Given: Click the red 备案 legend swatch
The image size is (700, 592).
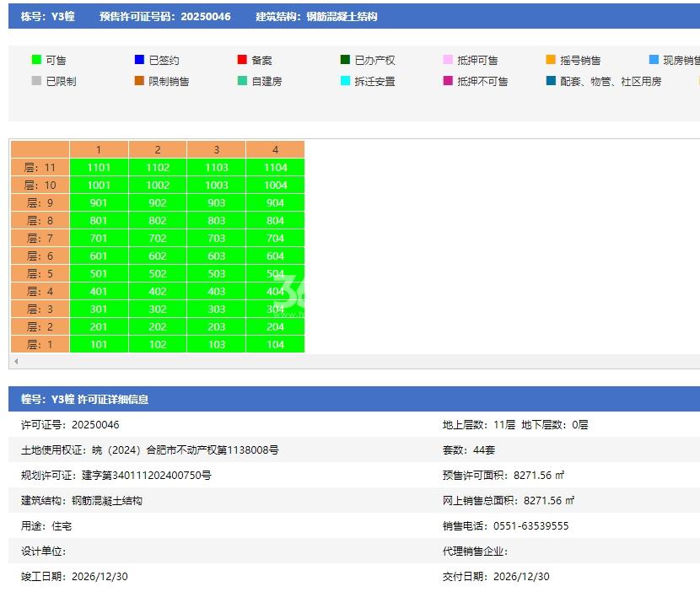Looking at the screenshot, I should tap(242, 59).
